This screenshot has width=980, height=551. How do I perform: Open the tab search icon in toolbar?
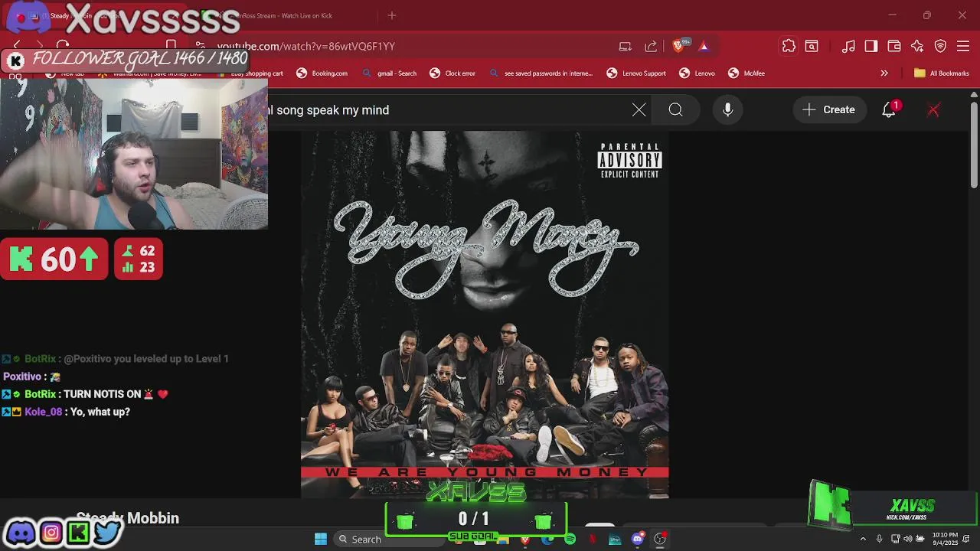(x=812, y=46)
